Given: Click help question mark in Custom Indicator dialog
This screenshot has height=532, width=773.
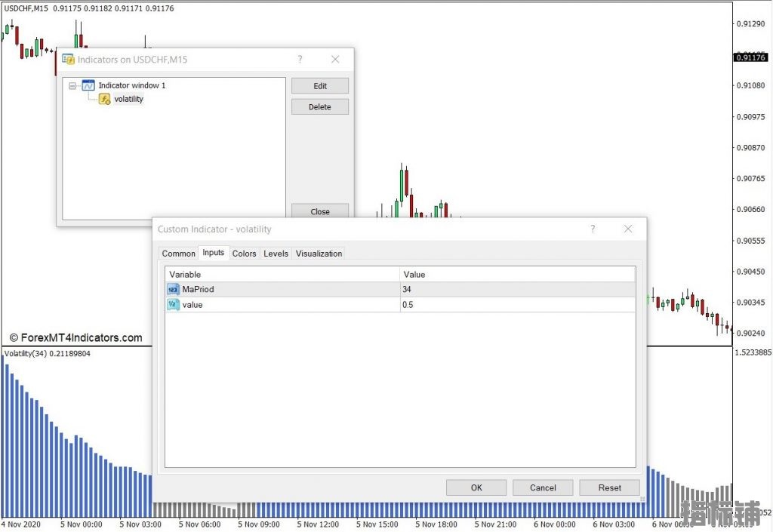Looking at the screenshot, I should coord(593,229).
